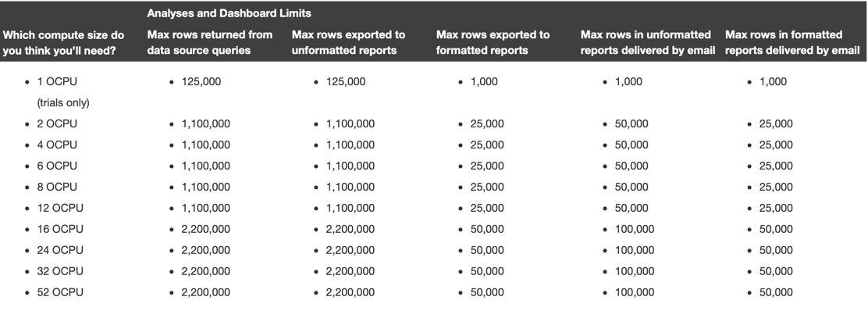Select the 1 OCPU list entry
The width and height of the screenshot is (868, 311).
[x=57, y=81]
